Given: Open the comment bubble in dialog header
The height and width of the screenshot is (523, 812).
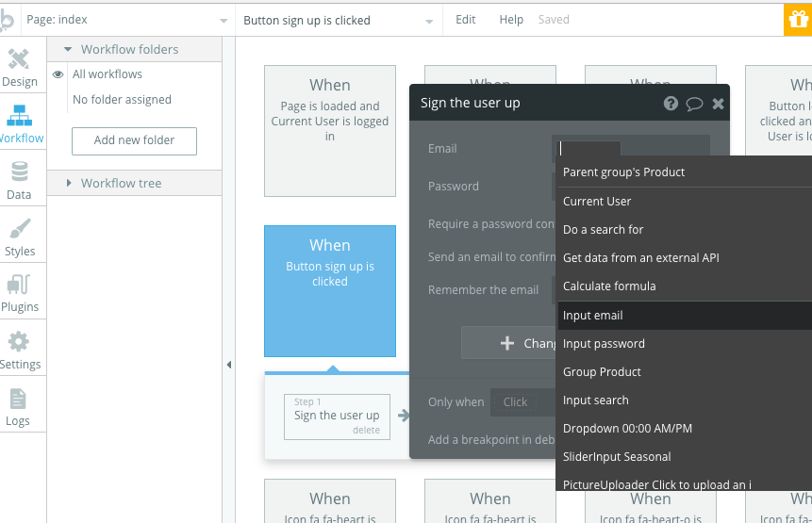Looking at the screenshot, I should tap(694, 104).
